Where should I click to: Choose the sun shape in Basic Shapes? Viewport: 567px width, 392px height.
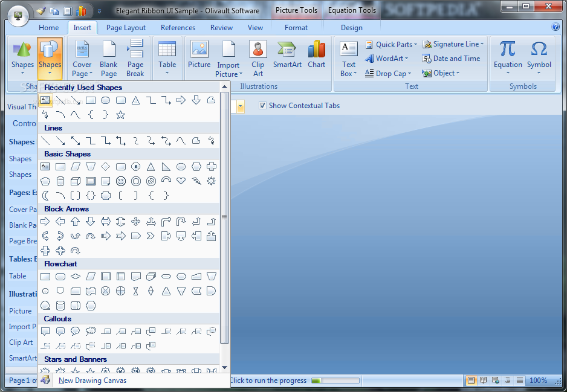click(211, 181)
